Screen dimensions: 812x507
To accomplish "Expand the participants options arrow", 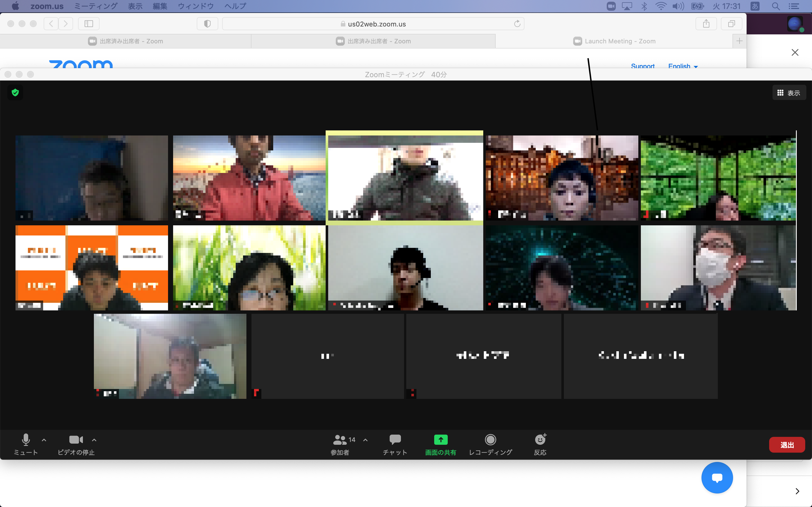I will [365, 440].
